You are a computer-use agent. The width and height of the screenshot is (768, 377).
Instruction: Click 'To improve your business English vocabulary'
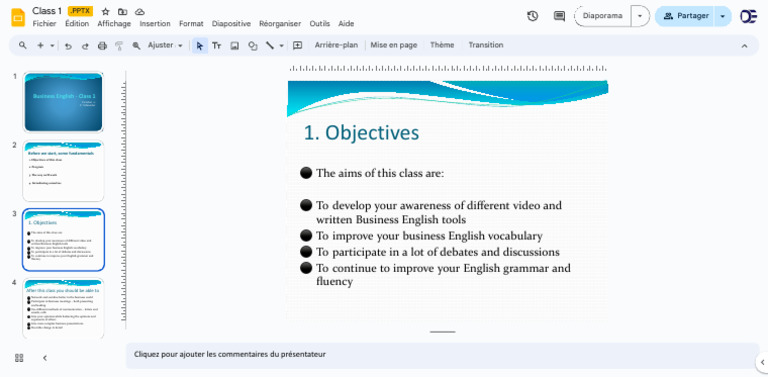(x=429, y=236)
